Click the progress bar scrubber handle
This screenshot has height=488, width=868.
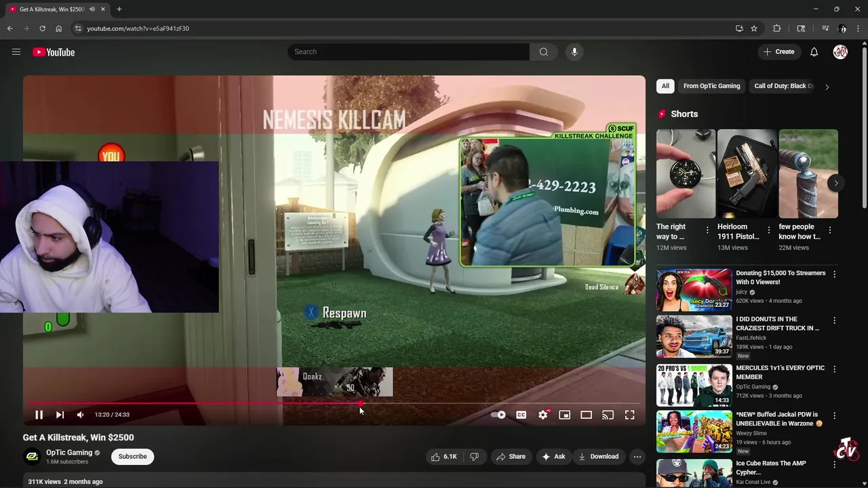361,403
